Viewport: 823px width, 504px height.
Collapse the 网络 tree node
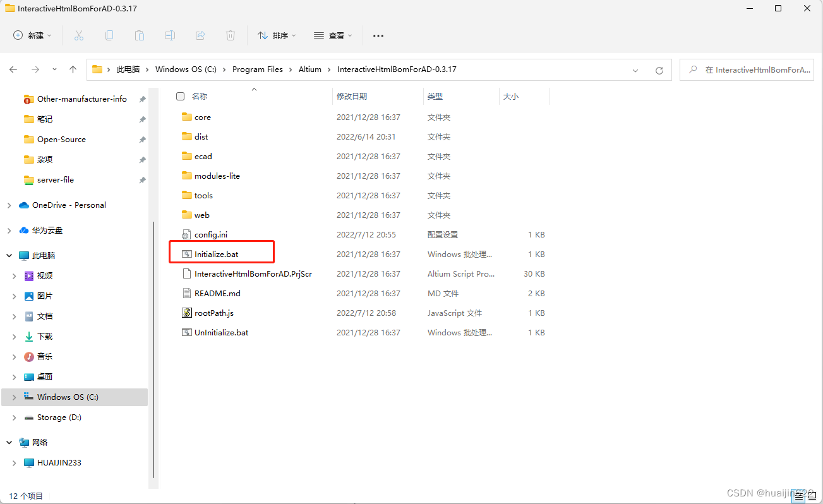tap(9, 443)
